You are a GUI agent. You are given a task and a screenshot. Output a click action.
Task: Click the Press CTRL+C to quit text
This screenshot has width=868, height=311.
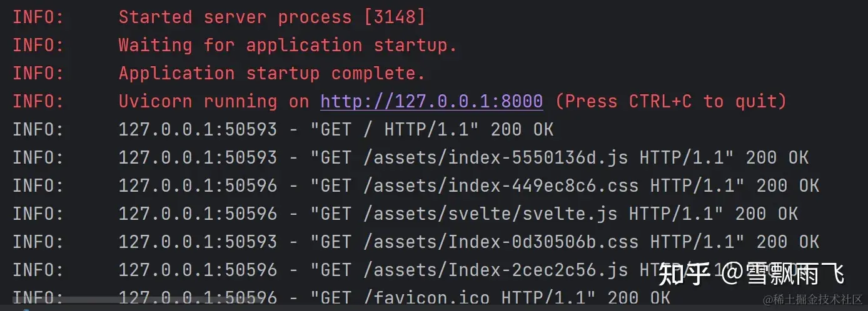(670, 101)
